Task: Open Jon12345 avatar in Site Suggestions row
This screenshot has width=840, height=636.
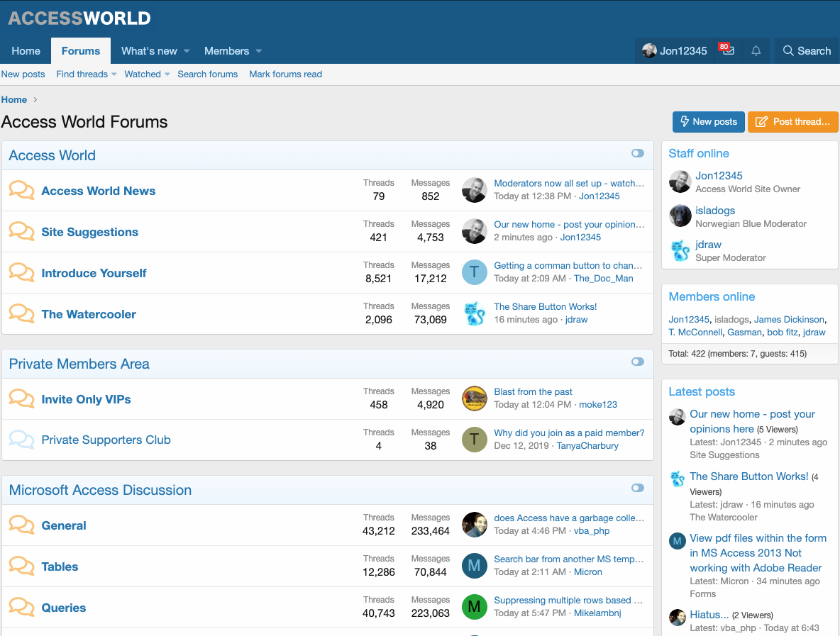Action: click(474, 231)
